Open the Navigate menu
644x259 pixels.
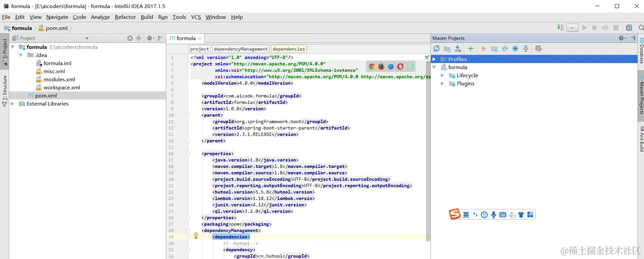tap(57, 17)
